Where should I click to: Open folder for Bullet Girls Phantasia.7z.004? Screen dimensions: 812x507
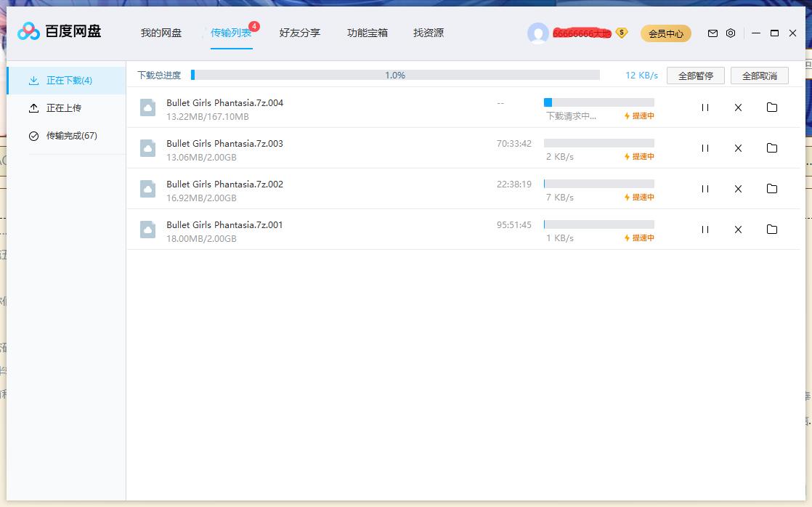771,108
